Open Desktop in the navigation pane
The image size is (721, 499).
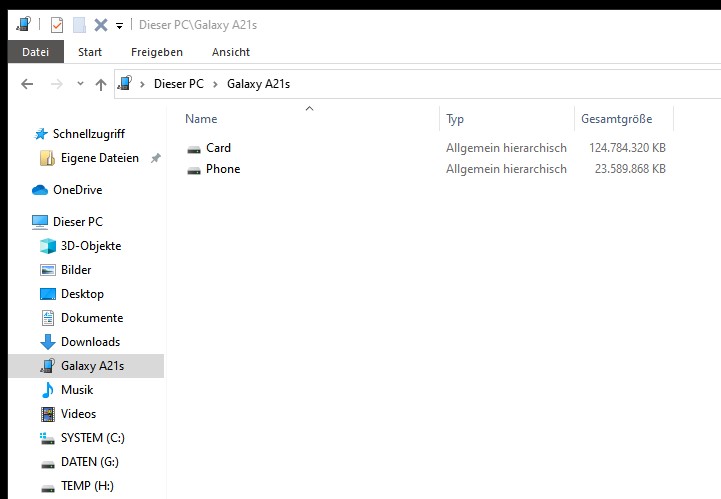pos(82,293)
